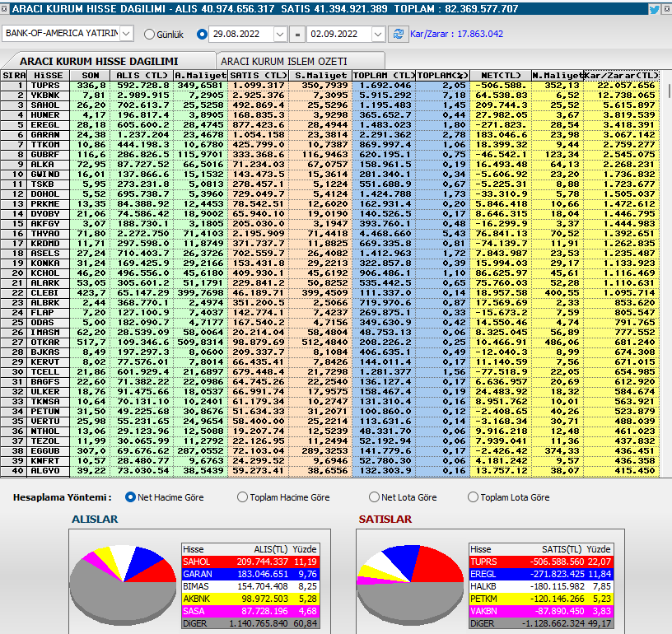Image resolution: width=672 pixels, height=634 pixels.
Task: Select the THYAO cell in table row 16
Action: click(x=49, y=234)
